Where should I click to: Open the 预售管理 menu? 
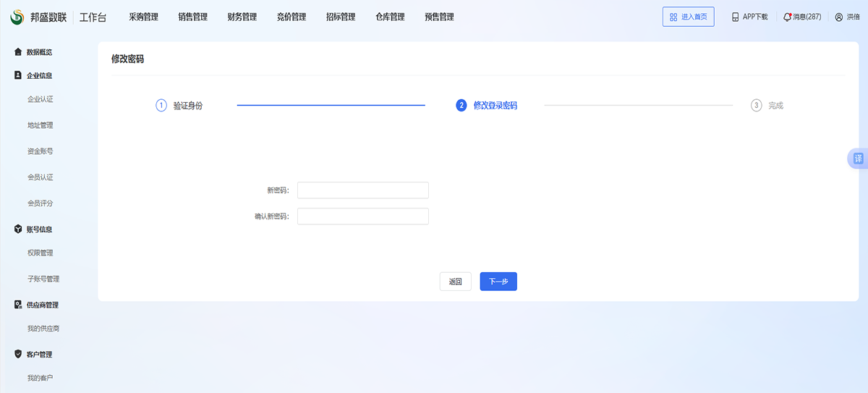(439, 17)
